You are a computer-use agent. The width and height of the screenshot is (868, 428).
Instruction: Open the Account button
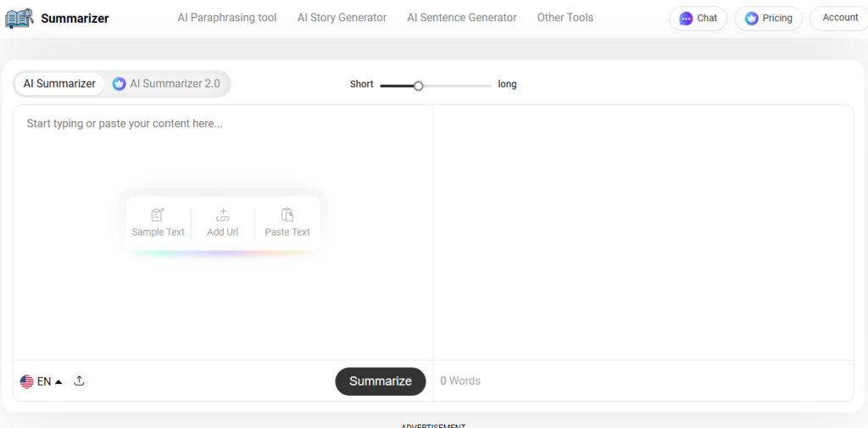pos(840,19)
